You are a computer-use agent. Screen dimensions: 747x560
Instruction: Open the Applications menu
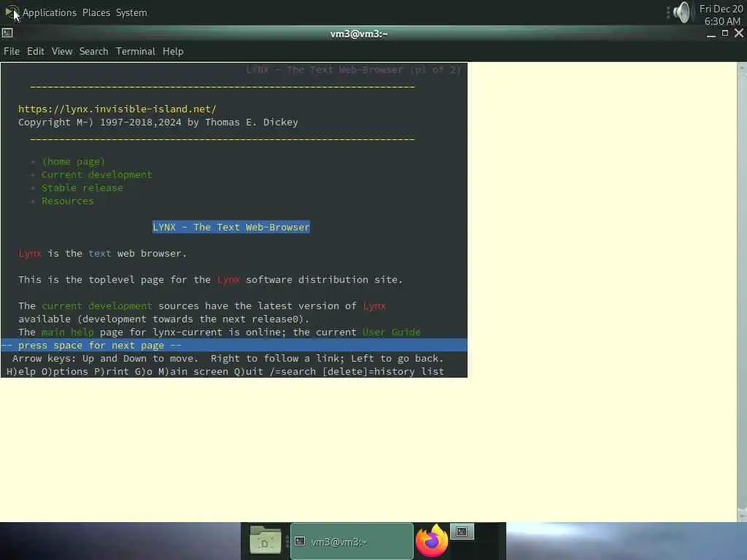49,12
